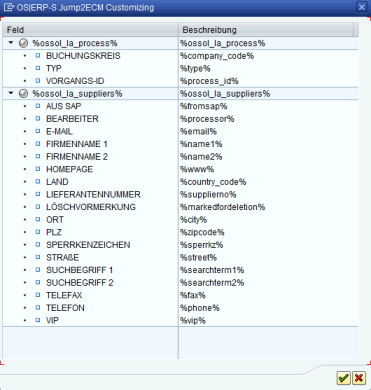Click the %ossol_la_suppliers% node icon
371x390 pixels.
click(x=23, y=94)
